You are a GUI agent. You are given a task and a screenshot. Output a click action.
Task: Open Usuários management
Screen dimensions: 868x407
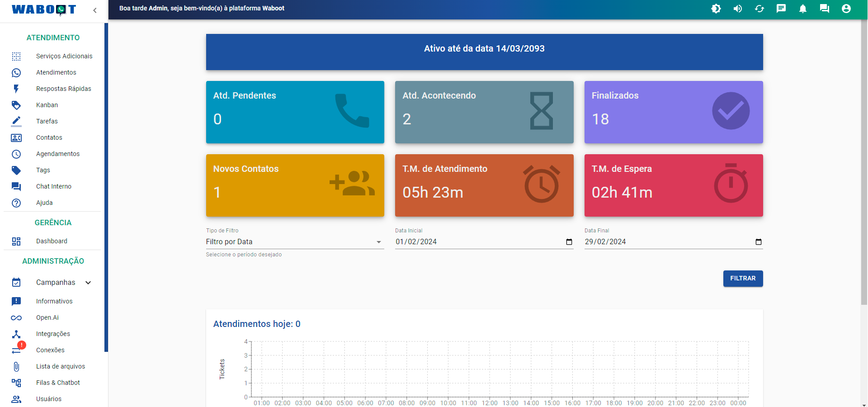[49, 399]
